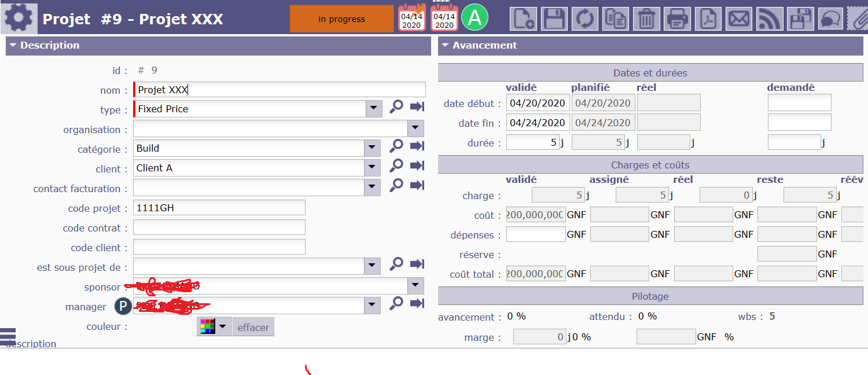Image resolution: width=868 pixels, height=375 pixels.
Task: Open the RSS feed subscription icon
Action: [x=769, y=19]
